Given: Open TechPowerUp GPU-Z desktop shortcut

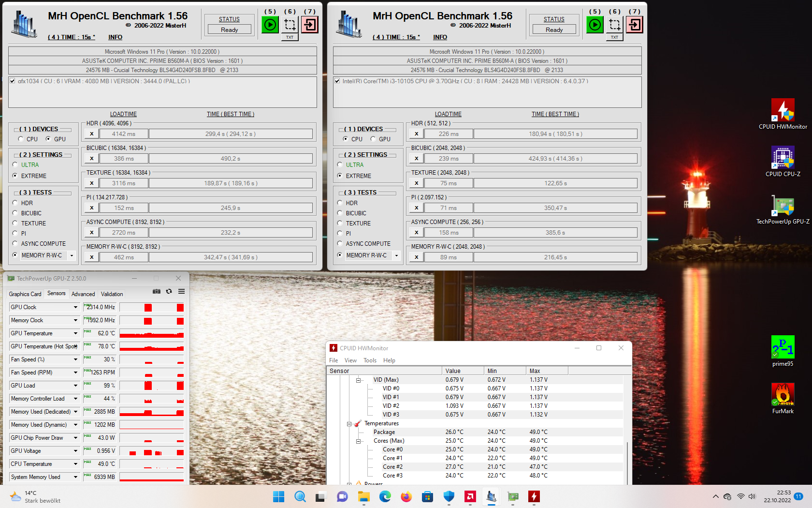Looking at the screenshot, I should click(783, 209).
